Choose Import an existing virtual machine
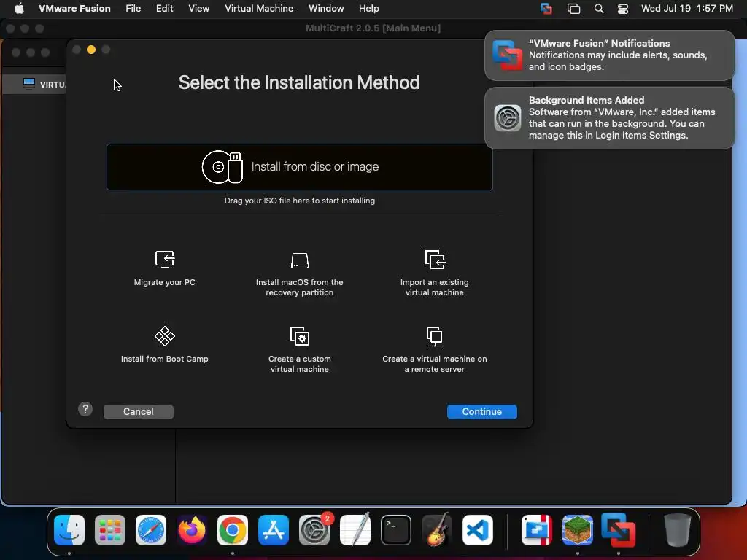 click(x=435, y=273)
